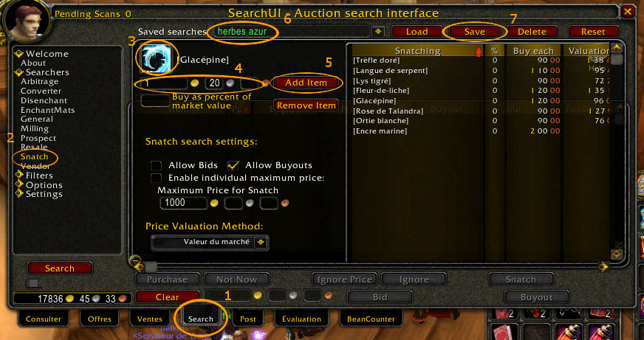Screen dimensions: 644x340
Task: Enable the Allow Bids checkbox
Action: pyautogui.click(x=156, y=166)
